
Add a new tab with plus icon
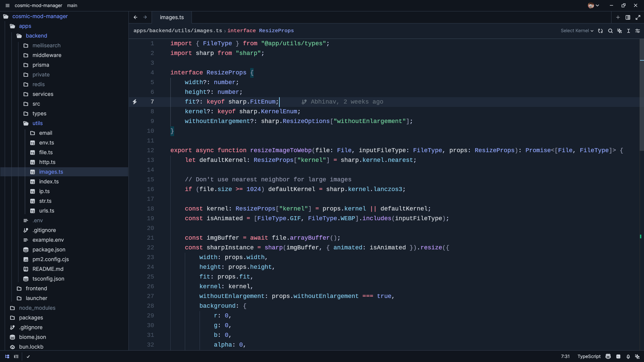(x=618, y=17)
